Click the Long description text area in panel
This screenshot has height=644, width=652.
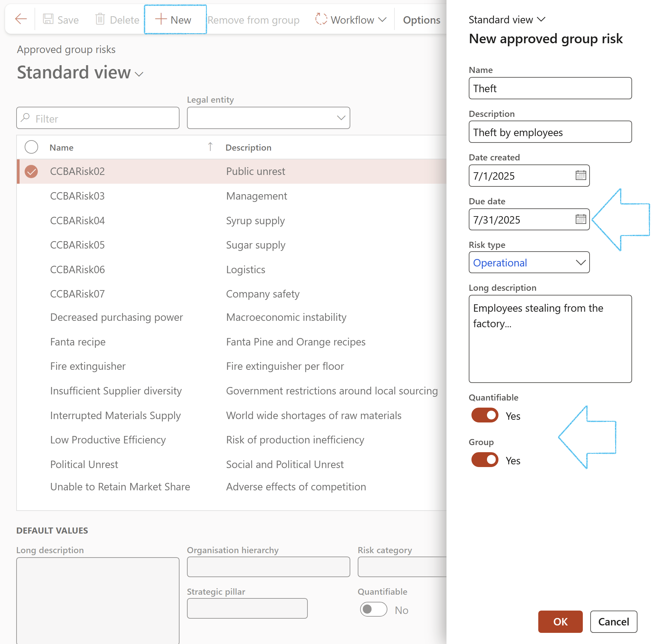click(550, 339)
